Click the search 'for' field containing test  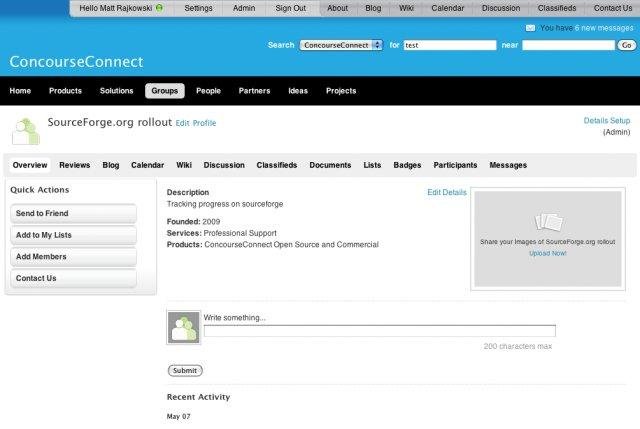pos(450,45)
